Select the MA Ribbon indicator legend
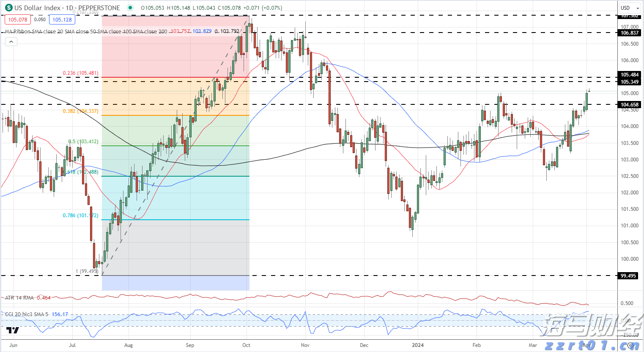 pos(86,31)
